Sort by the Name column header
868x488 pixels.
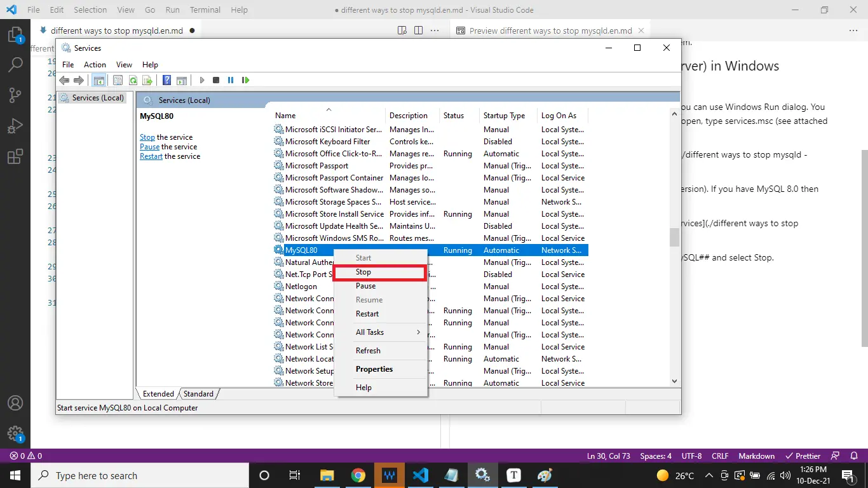(x=329, y=116)
